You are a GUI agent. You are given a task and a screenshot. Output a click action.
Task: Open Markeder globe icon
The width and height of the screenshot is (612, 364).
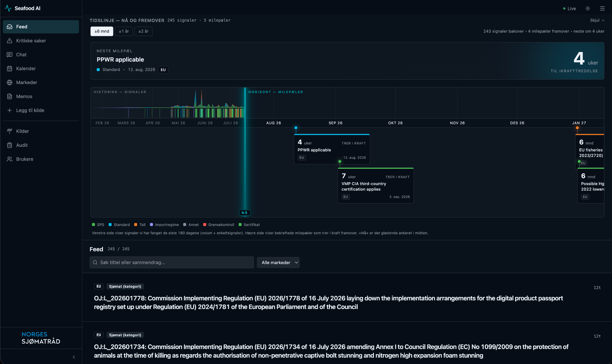(10, 82)
